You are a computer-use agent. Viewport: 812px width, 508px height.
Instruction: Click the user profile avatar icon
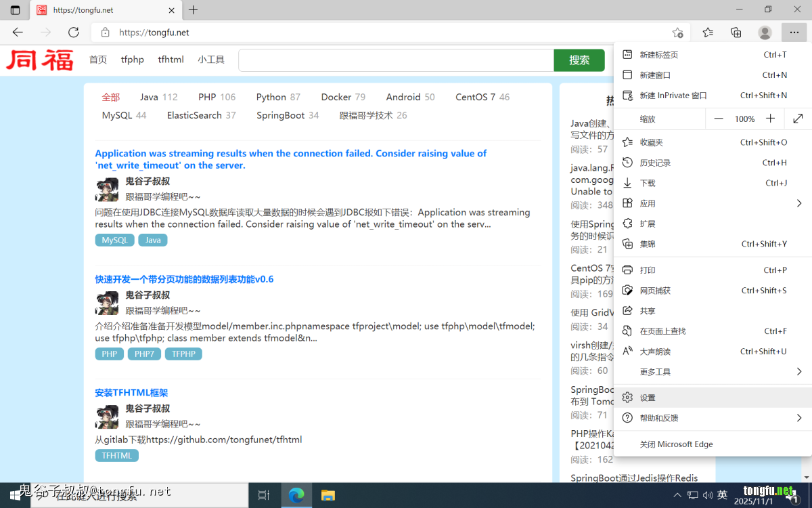[765, 33]
